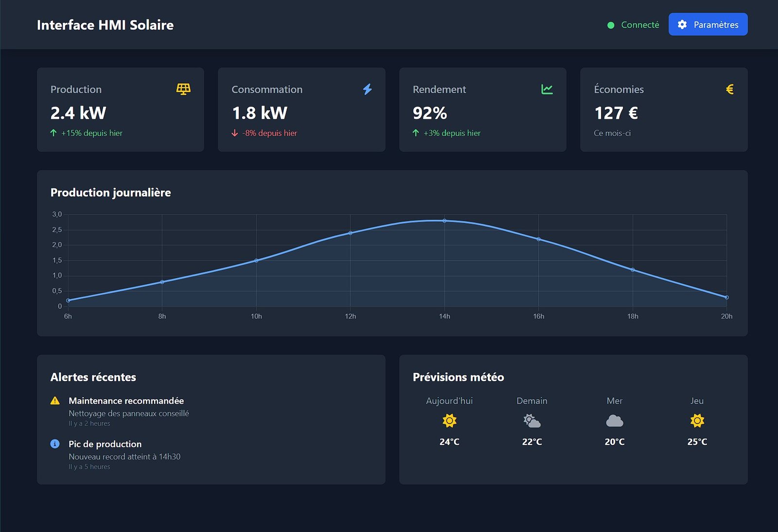Click the sun icon under Jeu forecast

click(697, 419)
